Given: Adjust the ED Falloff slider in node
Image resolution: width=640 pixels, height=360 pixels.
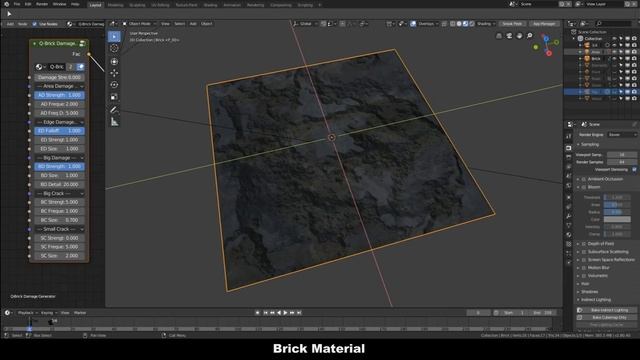Looking at the screenshot, I should (x=60, y=131).
